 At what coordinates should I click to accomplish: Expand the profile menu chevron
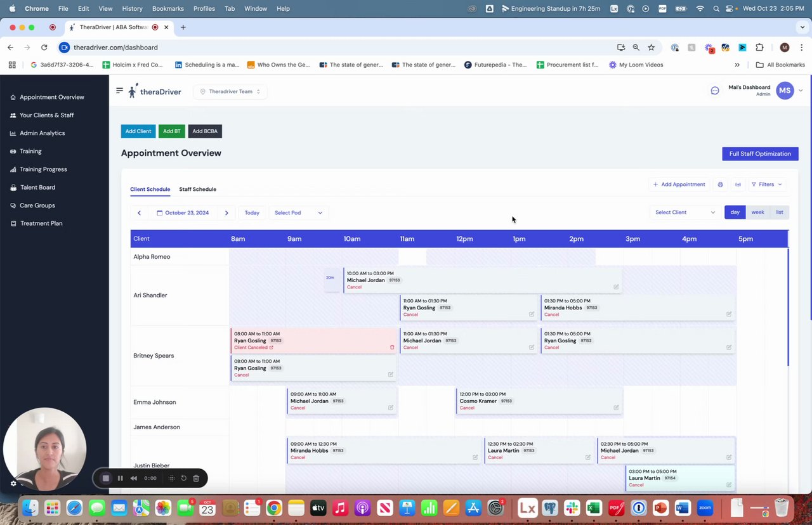click(801, 91)
